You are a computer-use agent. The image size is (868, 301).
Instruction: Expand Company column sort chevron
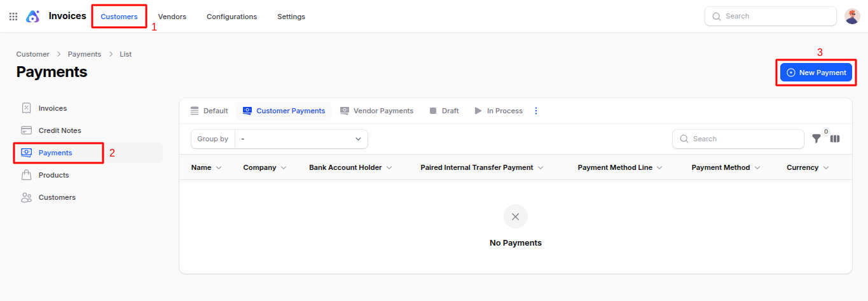click(x=284, y=167)
